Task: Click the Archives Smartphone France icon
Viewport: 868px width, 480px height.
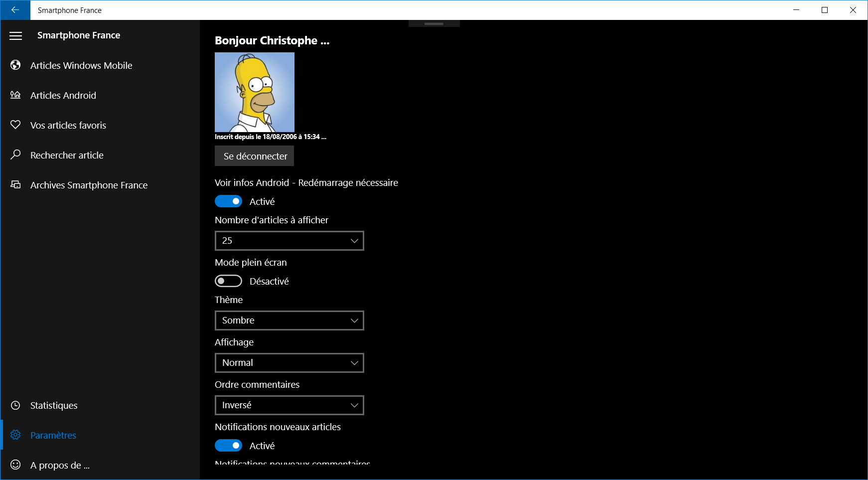Action: pyautogui.click(x=16, y=184)
